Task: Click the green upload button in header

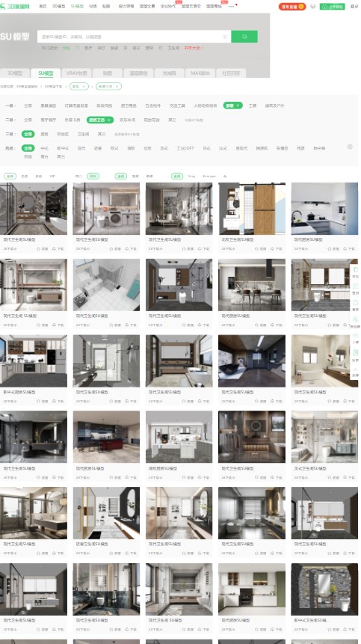Action: pyautogui.click(x=332, y=7)
